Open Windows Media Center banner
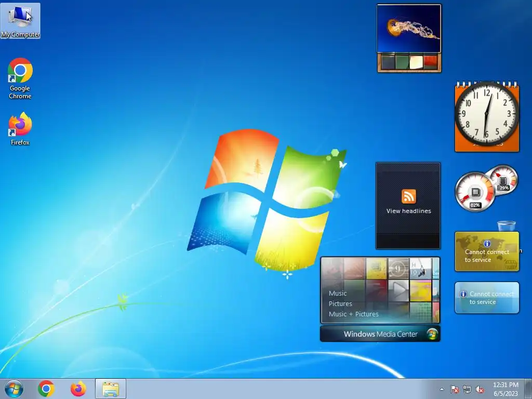532x399 pixels. click(380, 334)
